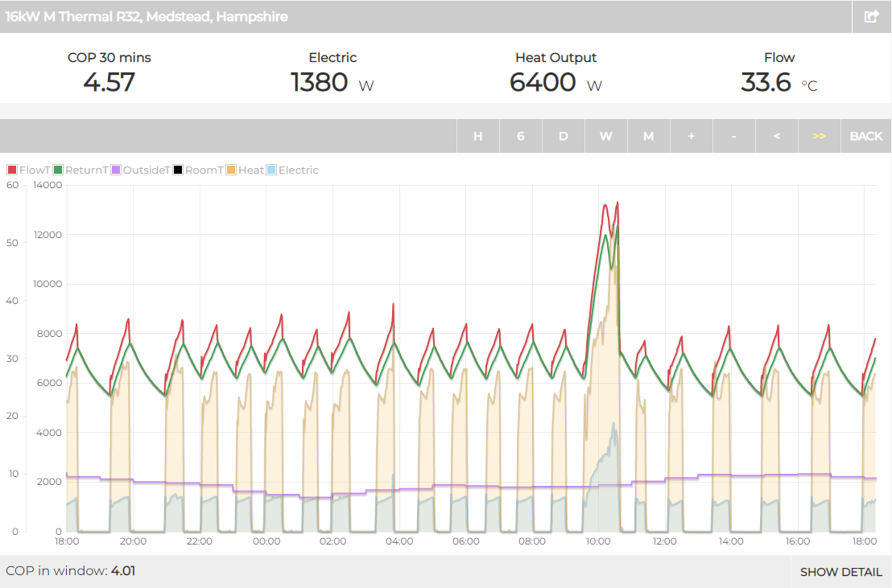Viewport: 892px width, 588px height.
Task: Select the 6-hour time window
Action: [520, 136]
